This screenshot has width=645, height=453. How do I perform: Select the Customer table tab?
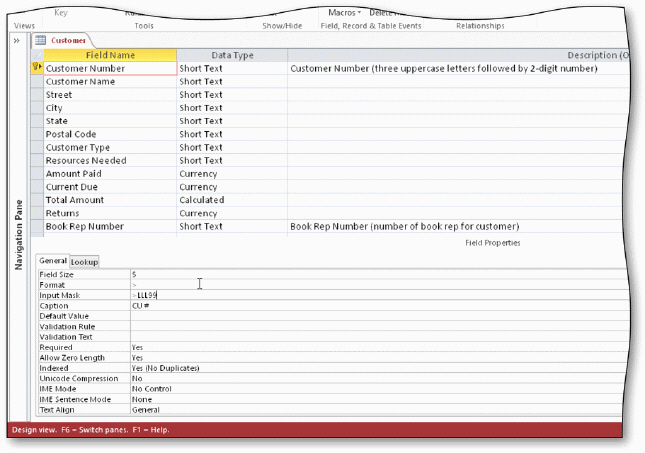coord(62,40)
